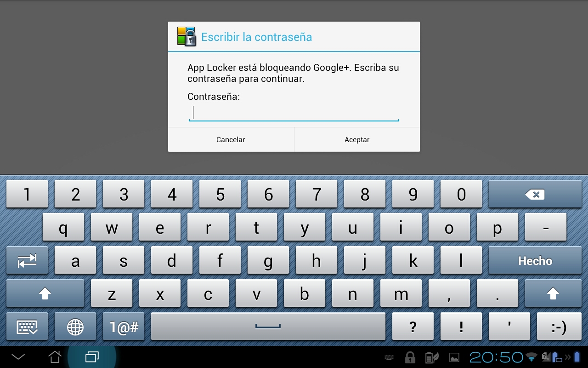
Task: Open the recent apps view
Action: pos(92,357)
